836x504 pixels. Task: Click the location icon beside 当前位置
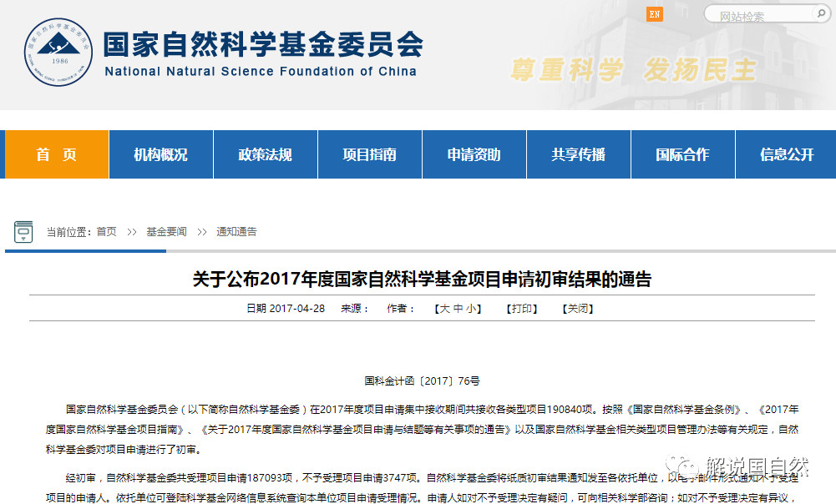23,232
